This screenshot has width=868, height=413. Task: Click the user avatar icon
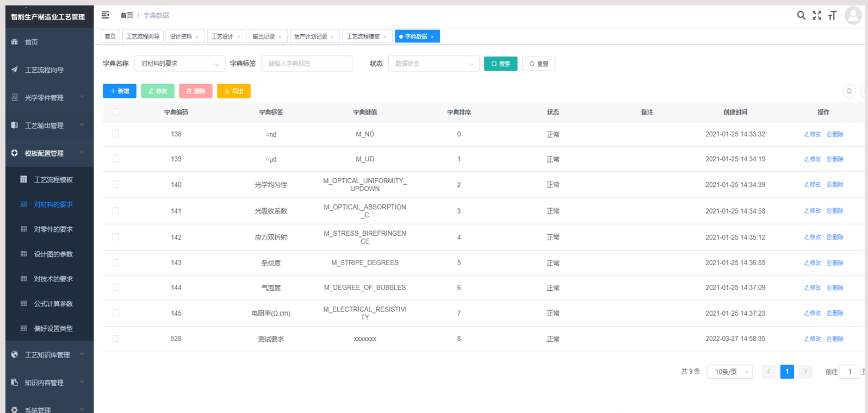point(853,15)
